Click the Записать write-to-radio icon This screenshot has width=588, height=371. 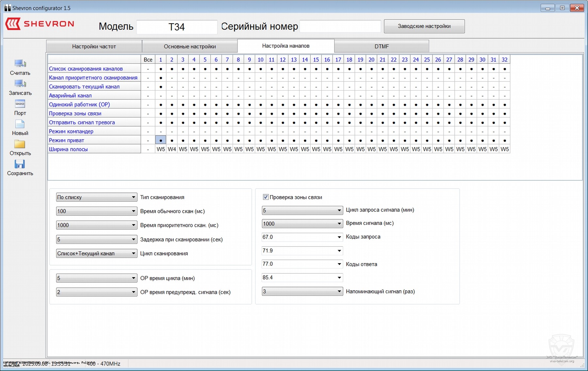(x=20, y=84)
